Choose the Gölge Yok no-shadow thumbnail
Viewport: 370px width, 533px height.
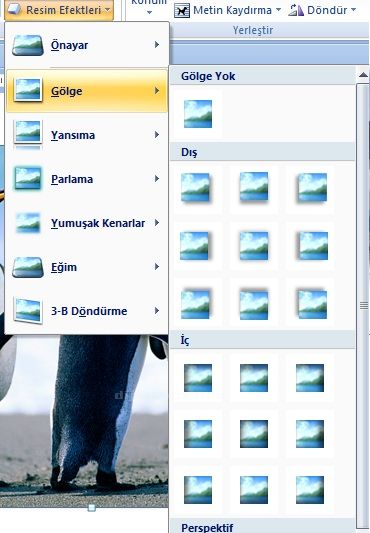pyautogui.click(x=198, y=114)
